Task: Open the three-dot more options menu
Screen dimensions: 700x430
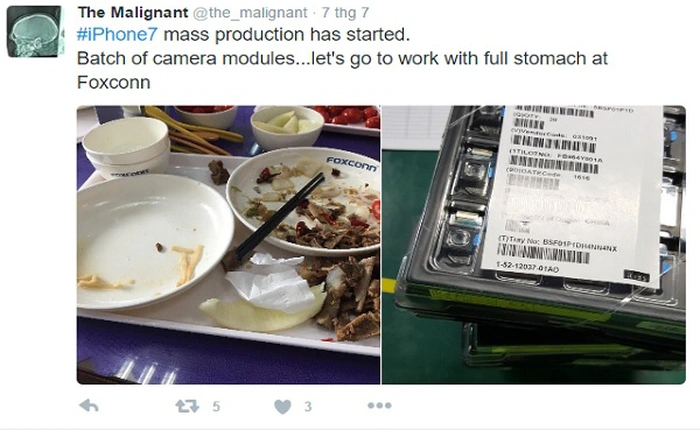Action: [379, 405]
